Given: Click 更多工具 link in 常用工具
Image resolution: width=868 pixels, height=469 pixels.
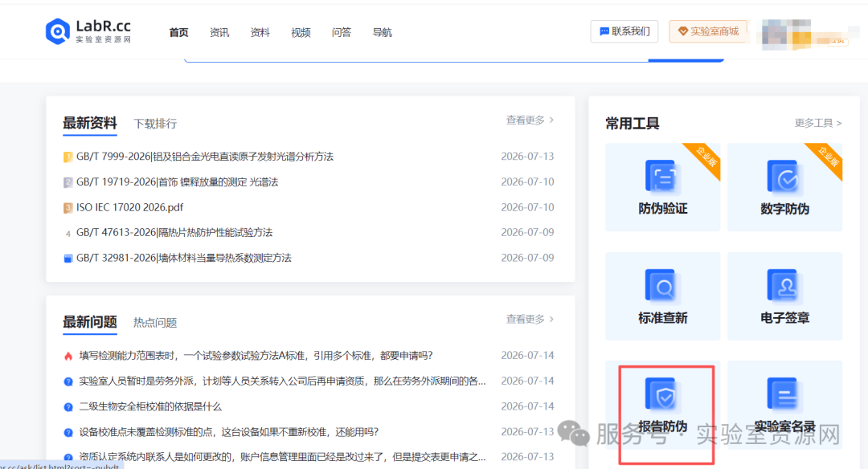Looking at the screenshot, I should coord(818,123).
